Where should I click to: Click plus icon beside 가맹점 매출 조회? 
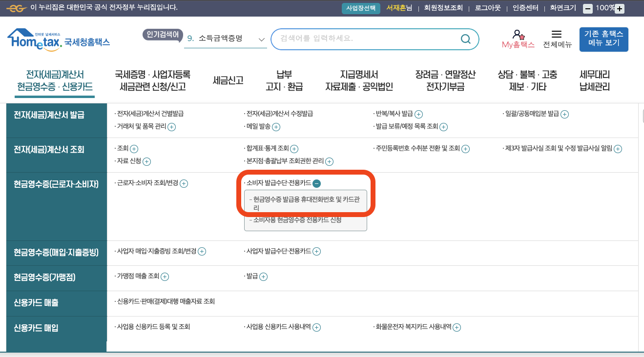[165, 277]
